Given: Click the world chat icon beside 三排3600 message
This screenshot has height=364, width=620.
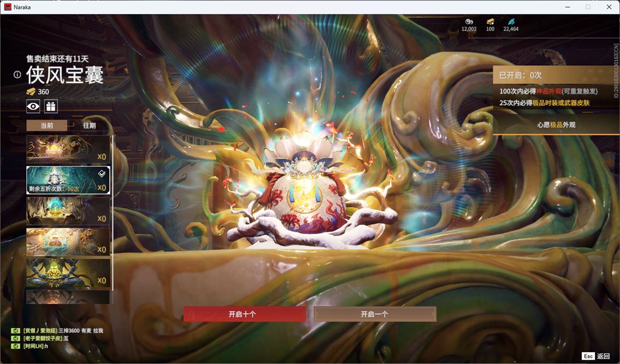Looking at the screenshot, I should (x=16, y=331).
